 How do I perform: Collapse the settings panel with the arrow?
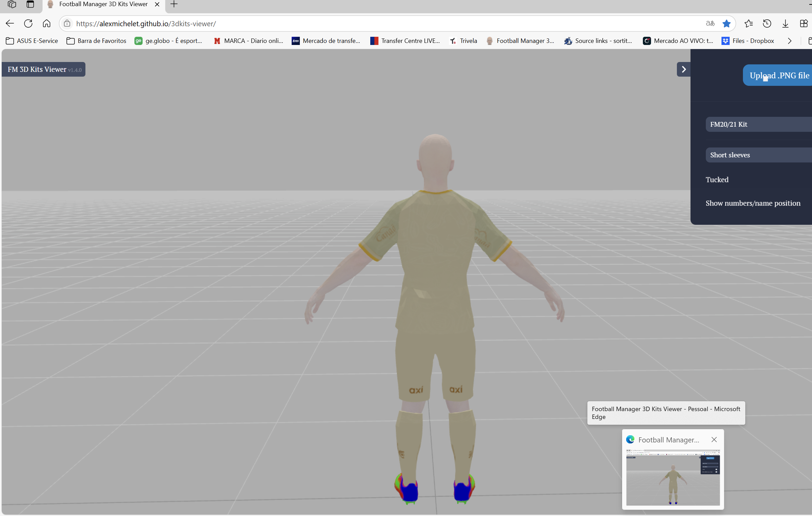683,69
